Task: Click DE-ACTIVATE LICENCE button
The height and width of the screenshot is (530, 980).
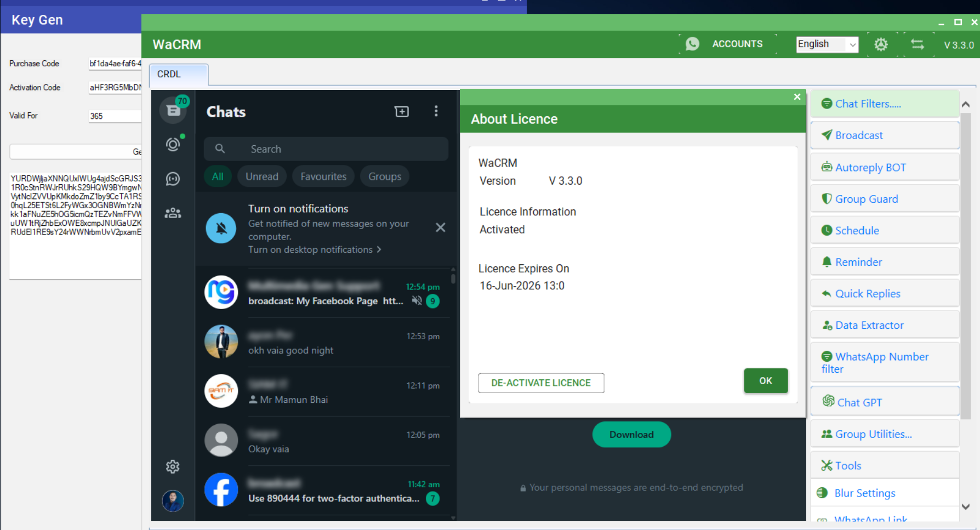Action: [541, 383]
